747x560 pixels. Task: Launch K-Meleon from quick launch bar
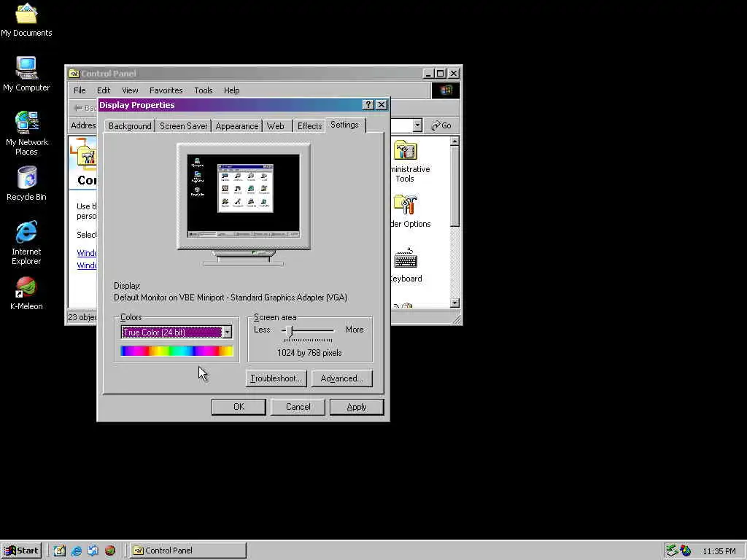(x=110, y=551)
